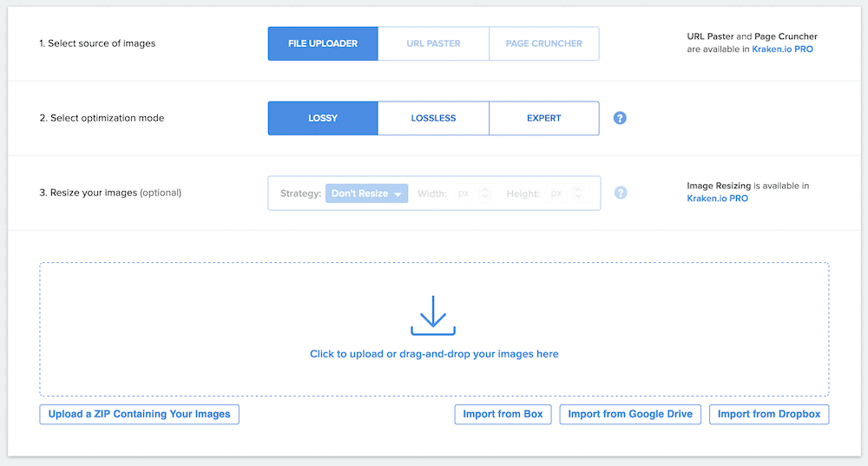Click Upload a ZIP Containing Your Images

[x=139, y=414]
